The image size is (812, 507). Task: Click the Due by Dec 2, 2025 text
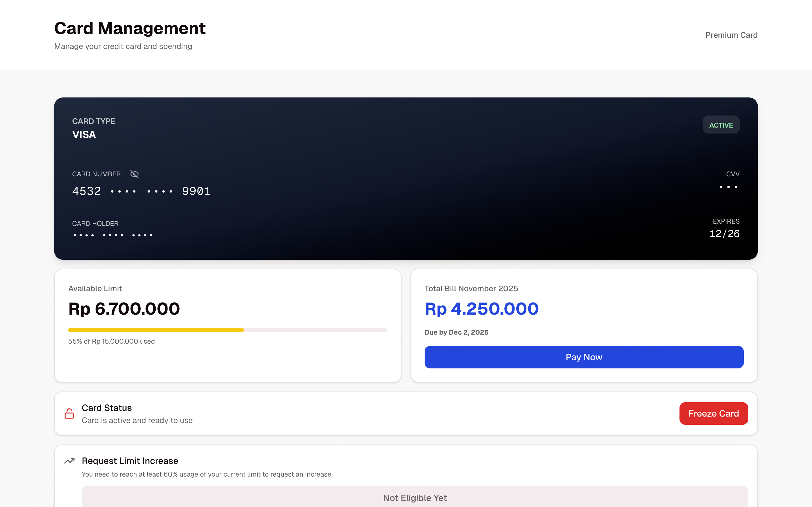[x=456, y=332]
